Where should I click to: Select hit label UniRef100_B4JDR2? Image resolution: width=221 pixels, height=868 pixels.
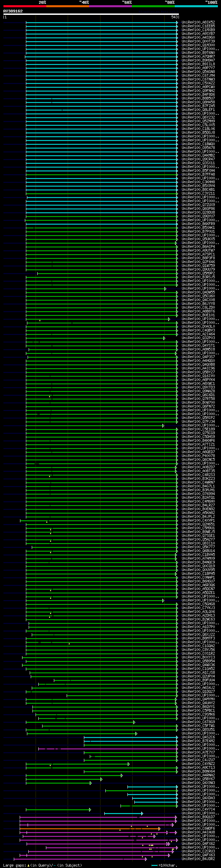(x=198, y=859)
